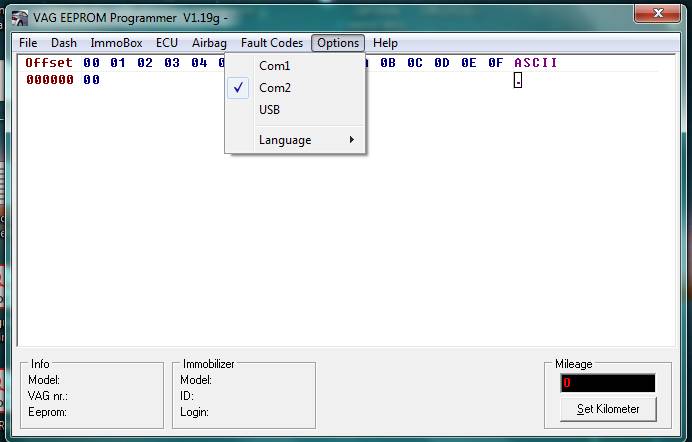Open the Dash menu
The image size is (692, 442).
(64, 43)
